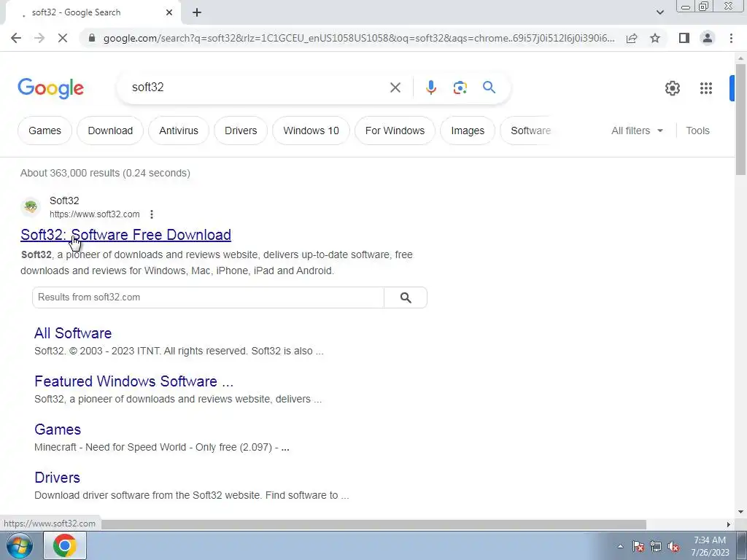Open the Google apps grid
The height and width of the screenshot is (560, 747).
click(x=706, y=88)
